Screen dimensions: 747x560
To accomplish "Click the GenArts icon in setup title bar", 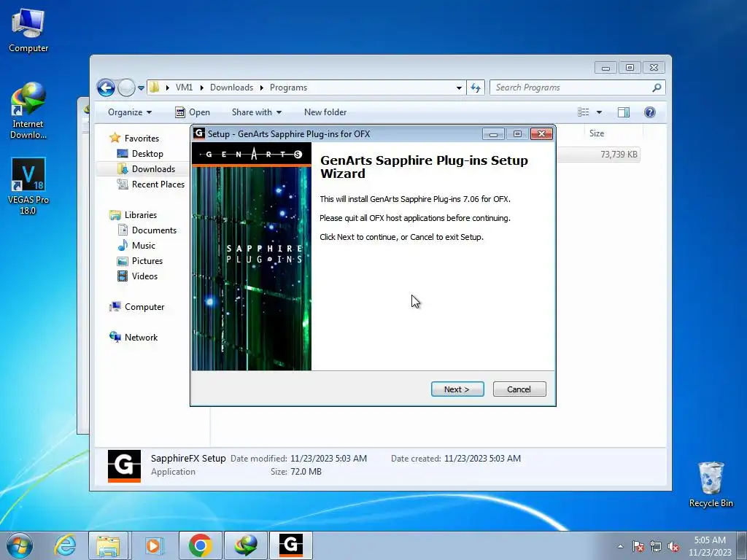I will [199, 133].
